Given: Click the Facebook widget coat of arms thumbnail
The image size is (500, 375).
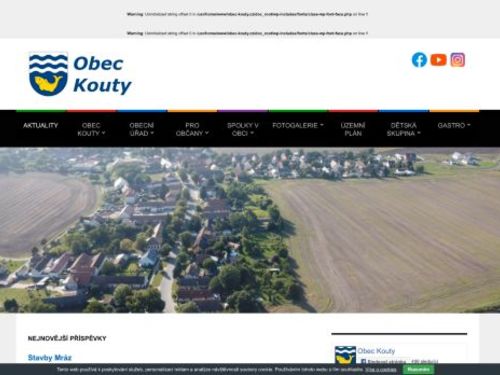Looking at the screenshot, I should 345,355.
